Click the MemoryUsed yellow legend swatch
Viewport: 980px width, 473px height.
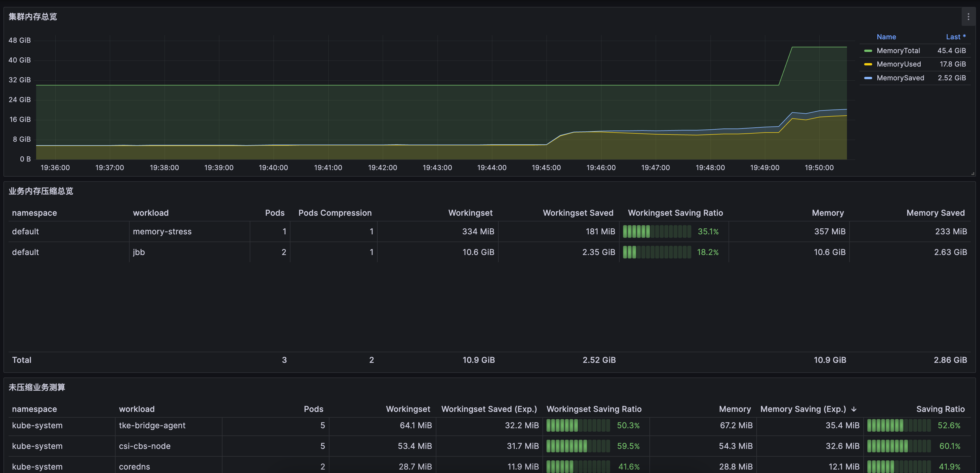[x=868, y=64]
